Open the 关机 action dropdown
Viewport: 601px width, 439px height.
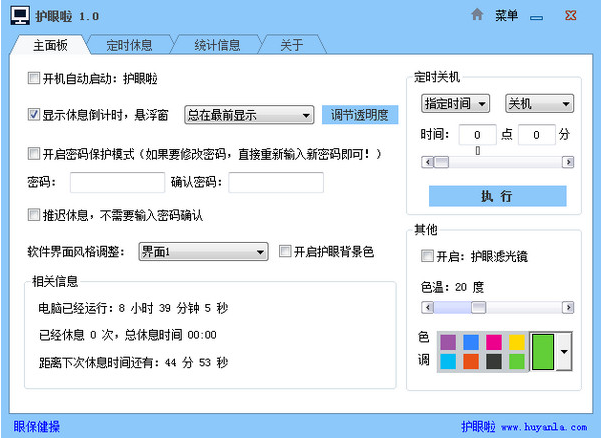pos(539,104)
